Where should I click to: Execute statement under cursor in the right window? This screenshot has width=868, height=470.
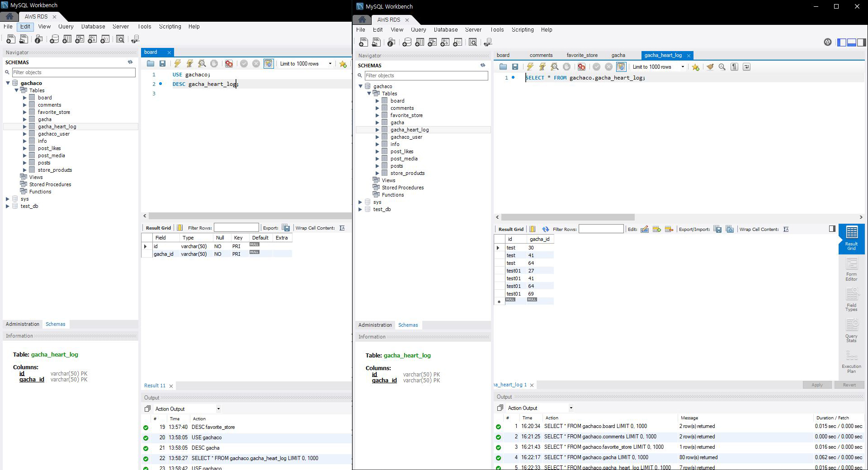542,67
